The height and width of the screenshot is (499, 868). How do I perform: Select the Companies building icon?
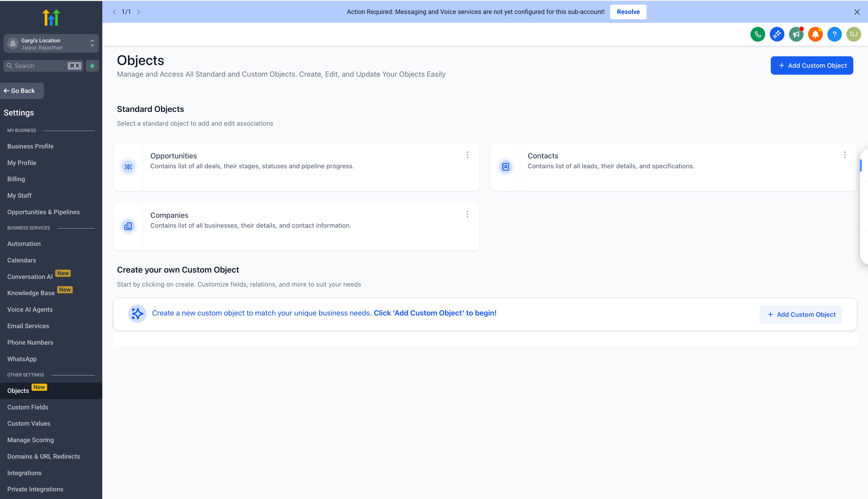[128, 226]
